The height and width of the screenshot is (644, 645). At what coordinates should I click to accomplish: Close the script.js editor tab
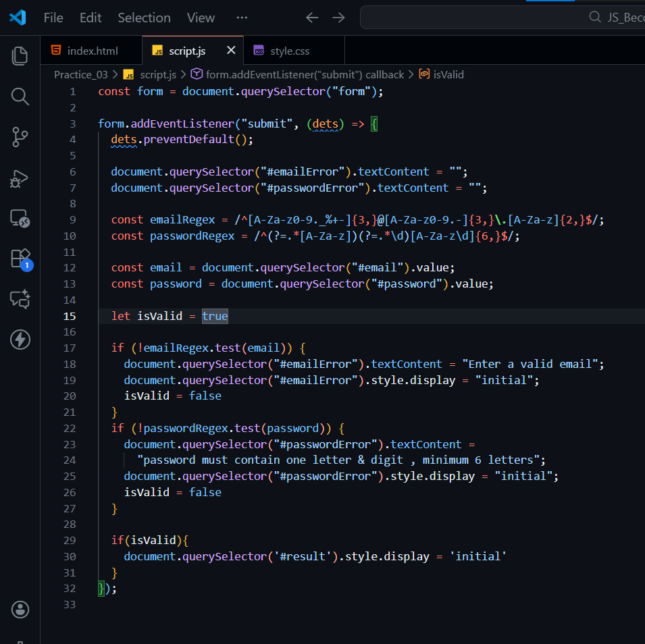pos(231,50)
